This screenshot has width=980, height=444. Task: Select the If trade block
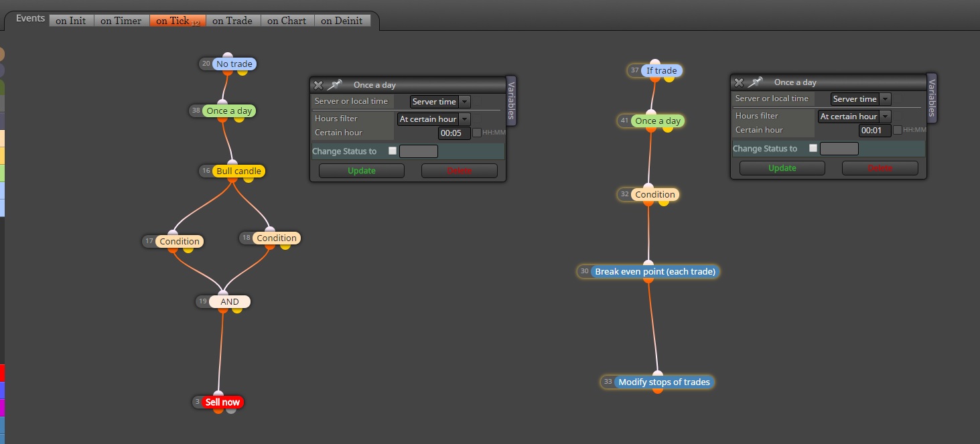(x=661, y=70)
